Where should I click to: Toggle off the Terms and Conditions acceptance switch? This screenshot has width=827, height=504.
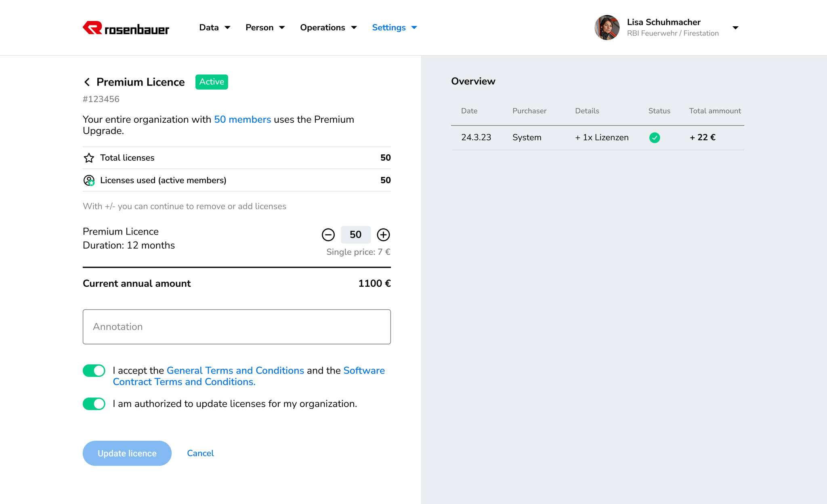[94, 370]
